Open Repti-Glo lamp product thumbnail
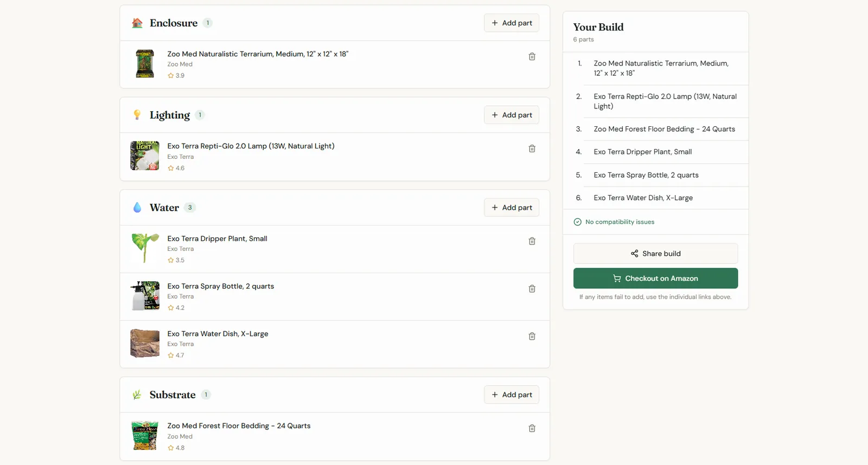The height and width of the screenshot is (465, 868). pos(145,156)
